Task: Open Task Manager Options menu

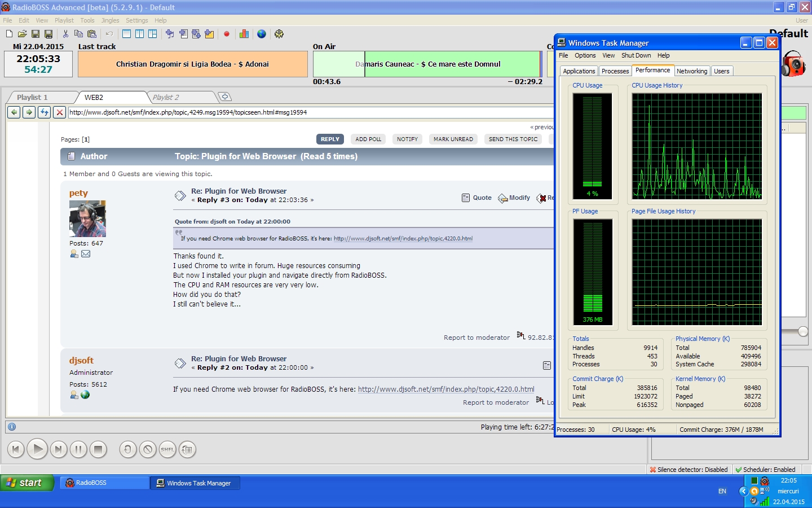Action: (x=585, y=55)
